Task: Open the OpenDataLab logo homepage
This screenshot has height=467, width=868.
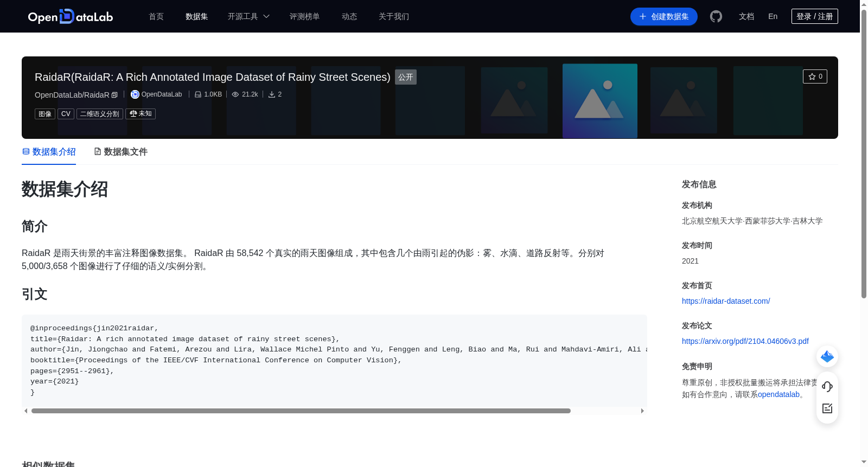Action: (x=71, y=16)
